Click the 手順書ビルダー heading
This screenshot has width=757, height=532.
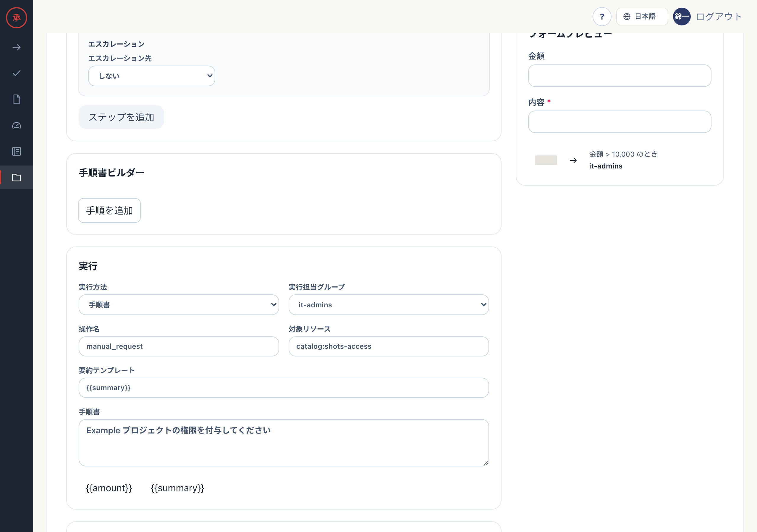pos(111,172)
